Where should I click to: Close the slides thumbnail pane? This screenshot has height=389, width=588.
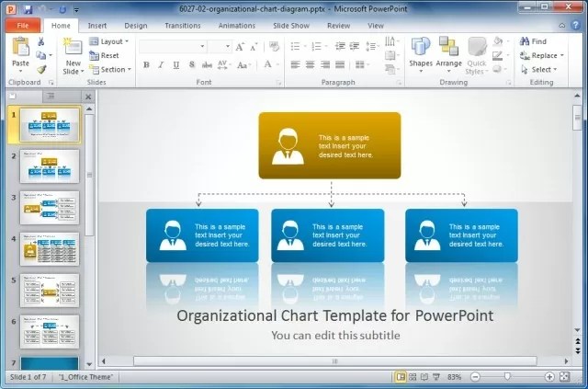[88, 97]
